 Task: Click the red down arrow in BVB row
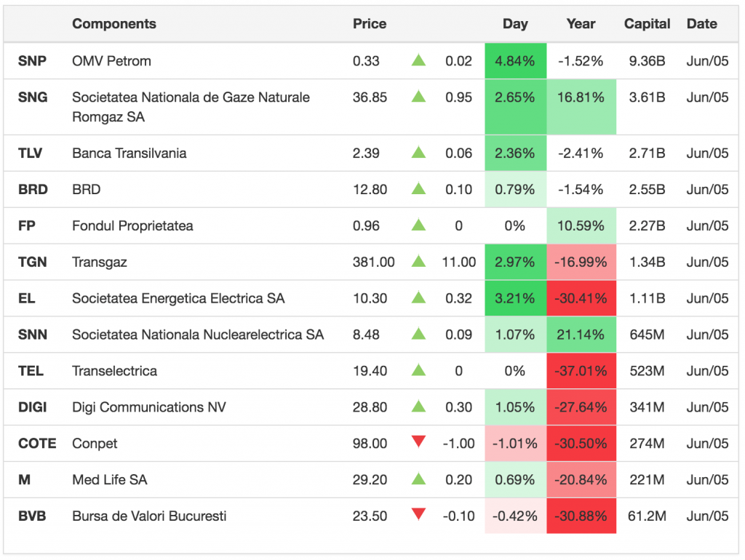(x=418, y=514)
